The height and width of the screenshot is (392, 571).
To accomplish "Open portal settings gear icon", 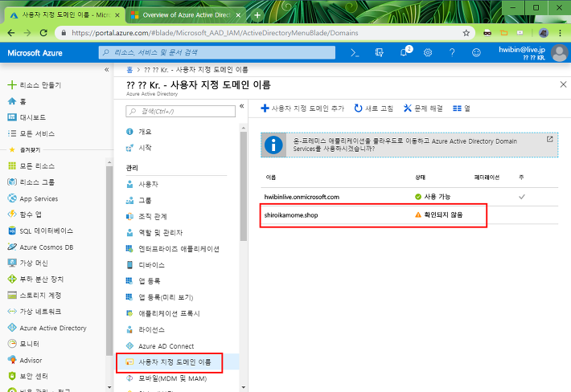I will pyautogui.click(x=428, y=53).
